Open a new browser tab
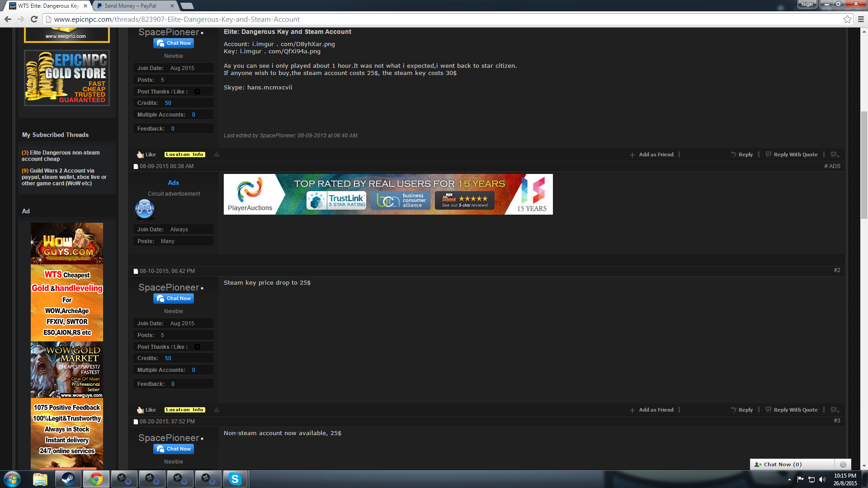The height and width of the screenshot is (488, 868). (x=187, y=6)
